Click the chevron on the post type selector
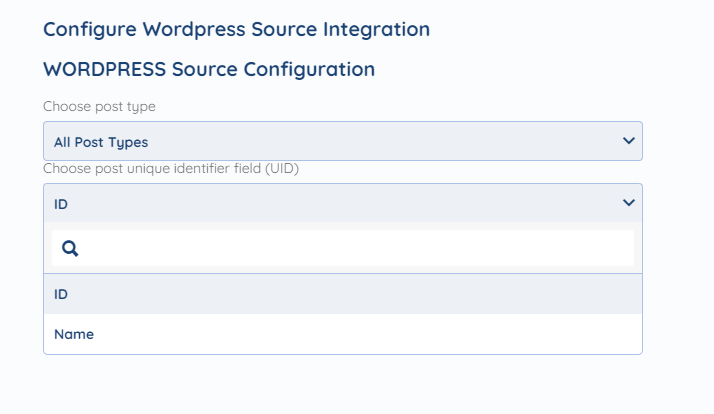The height and width of the screenshot is (414, 714). click(x=628, y=141)
